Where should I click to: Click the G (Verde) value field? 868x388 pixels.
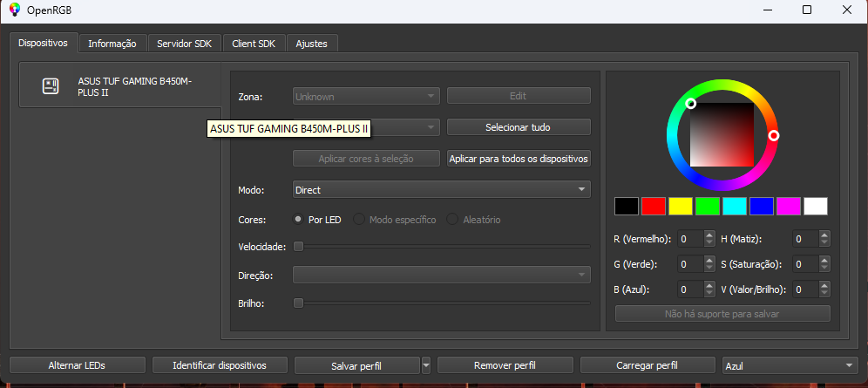click(x=690, y=264)
